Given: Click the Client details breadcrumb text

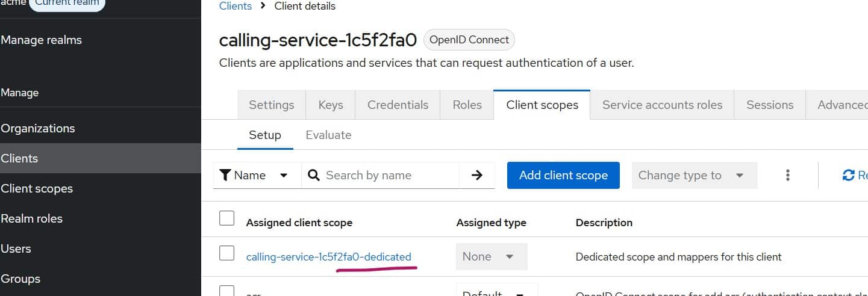Looking at the screenshot, I should (x=305, y=6).
